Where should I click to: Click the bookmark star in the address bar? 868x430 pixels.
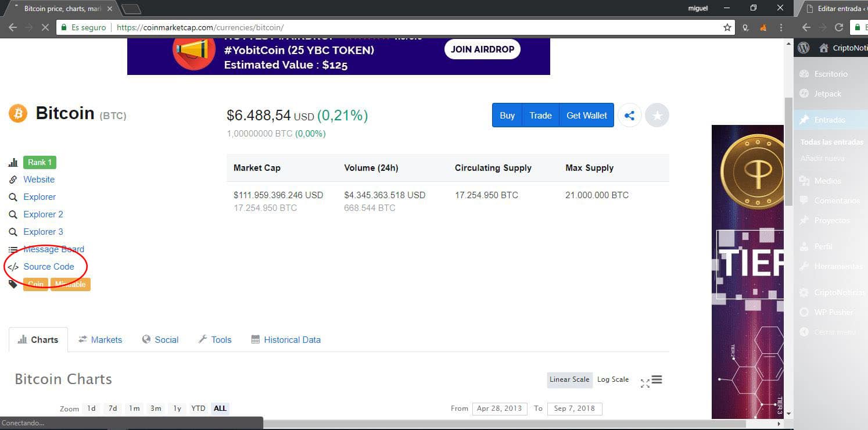tap(727, 27)
